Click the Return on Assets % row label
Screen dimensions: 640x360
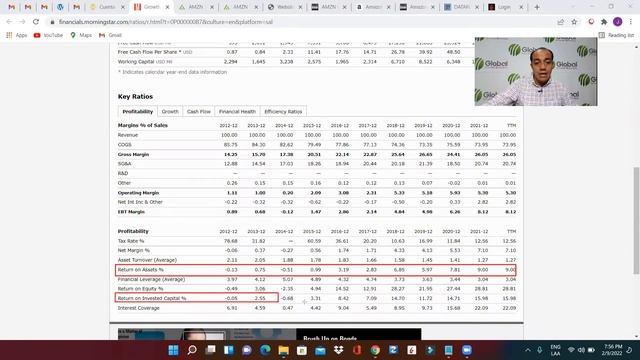141,270
